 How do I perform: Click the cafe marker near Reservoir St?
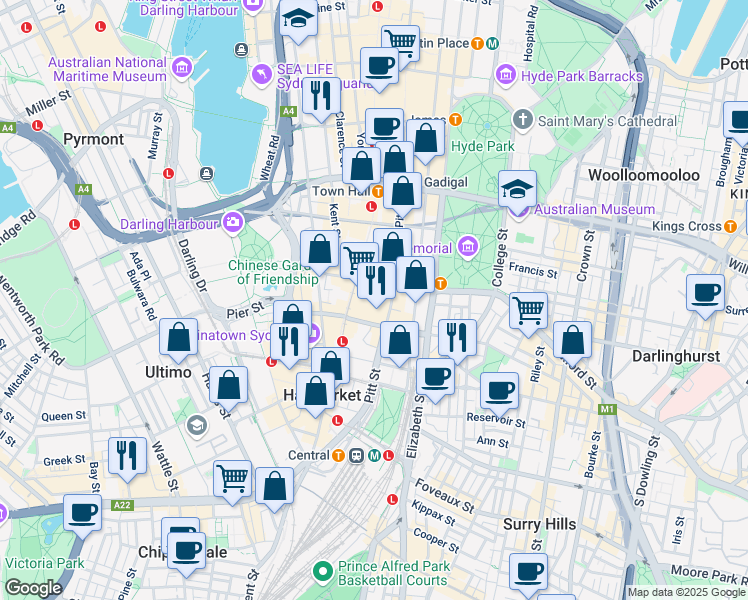499,392
